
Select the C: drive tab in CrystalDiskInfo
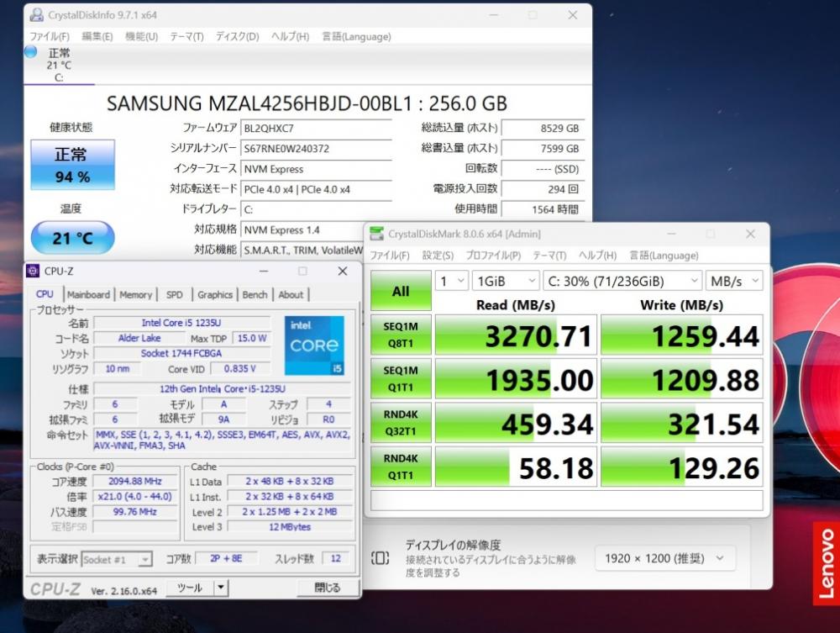coord(59,65)
